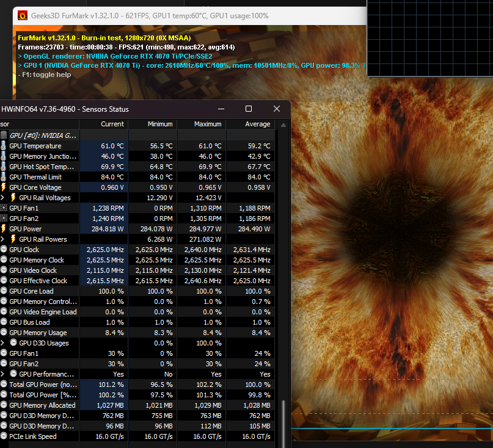Expand the GPU Rail Voltages group
The image size is (493, 448).
[x=2, y=197]
